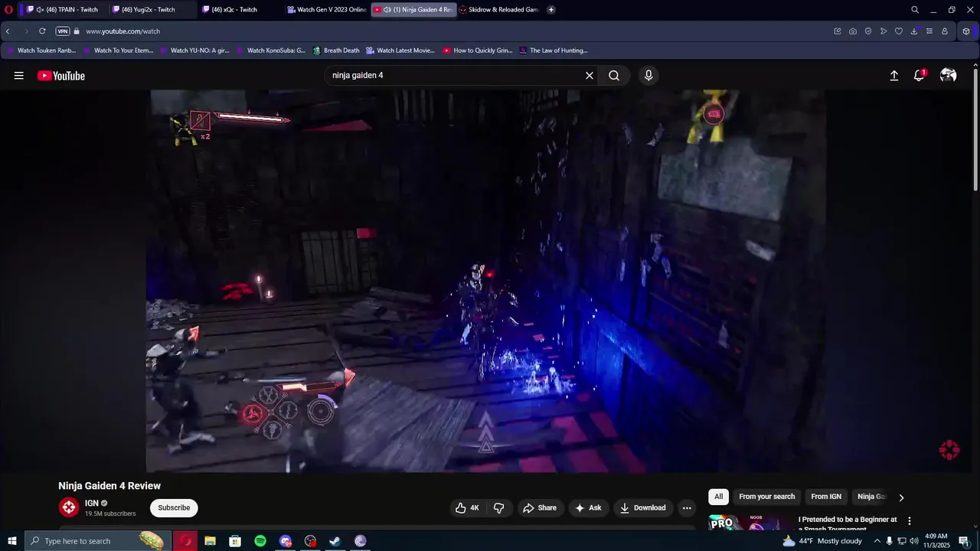
Task: Open more actions ellipsis menu
Action: coord(687,508)
